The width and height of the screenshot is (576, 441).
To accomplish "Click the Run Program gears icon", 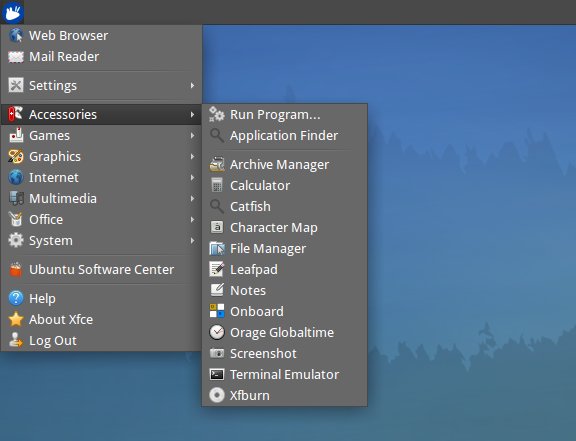I will pyautogui.click(x=217, y=114).
